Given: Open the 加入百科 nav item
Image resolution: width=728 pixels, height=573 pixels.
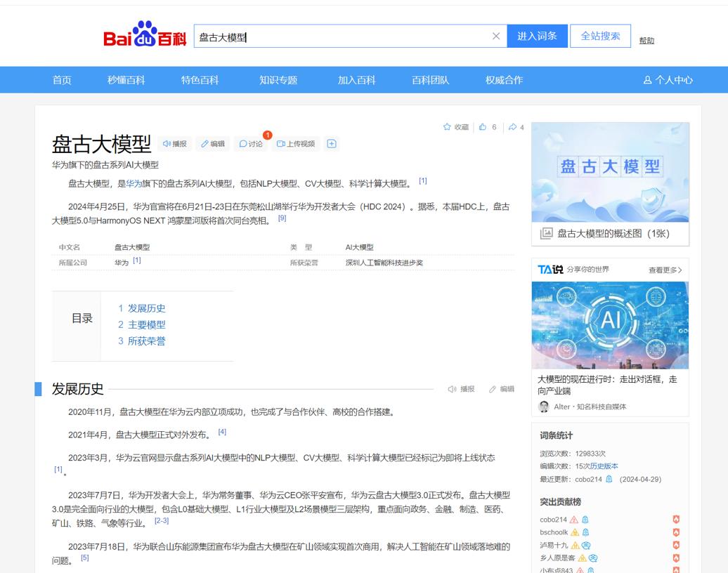Looking at the screenshot, I should pos(356,80).
